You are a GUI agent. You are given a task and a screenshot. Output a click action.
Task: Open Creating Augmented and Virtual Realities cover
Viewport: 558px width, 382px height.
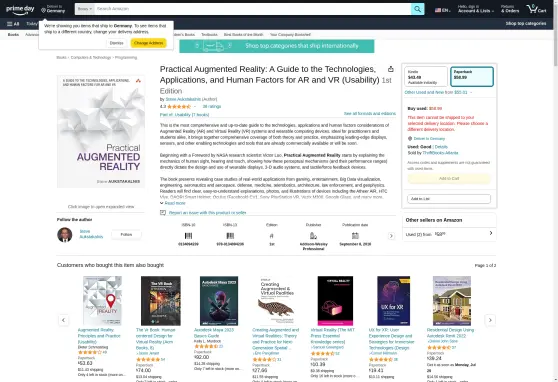click(277, 301)
